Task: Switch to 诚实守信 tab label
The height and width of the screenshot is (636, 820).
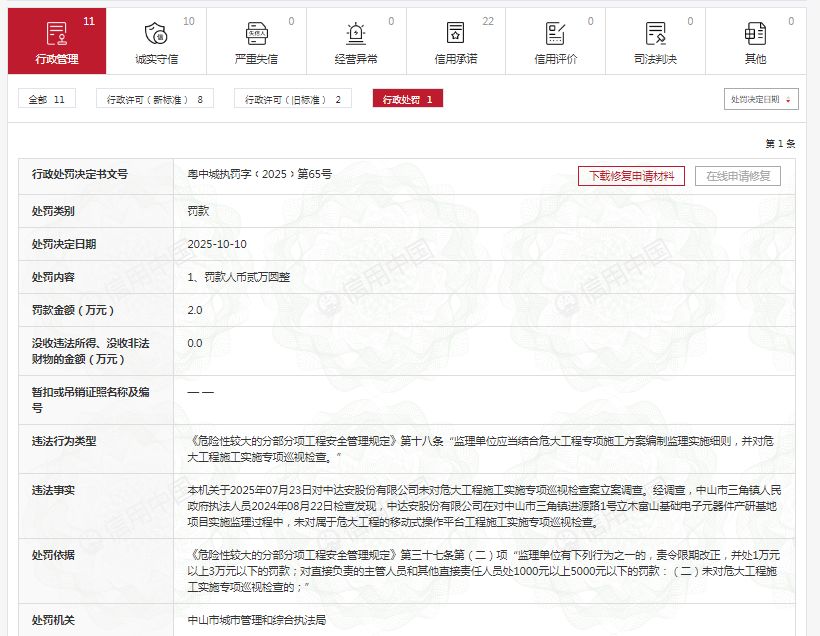Action: 156,59
